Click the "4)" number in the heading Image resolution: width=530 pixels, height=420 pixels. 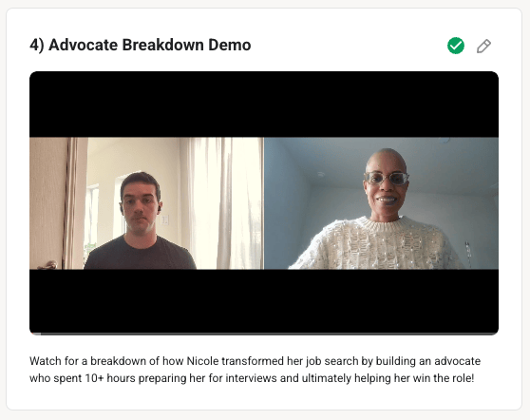[x=37, y=46]
